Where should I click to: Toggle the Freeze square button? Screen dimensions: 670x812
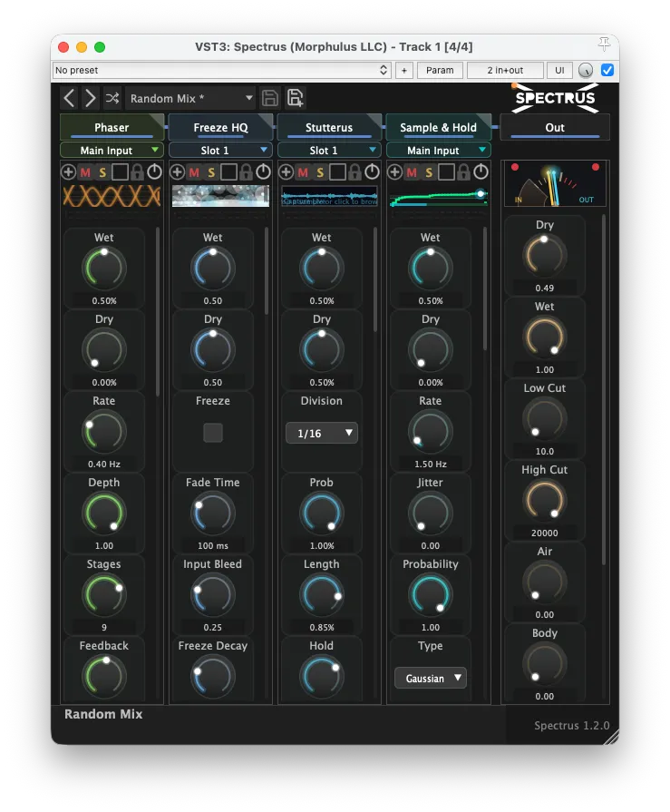[x=213, y=433]
